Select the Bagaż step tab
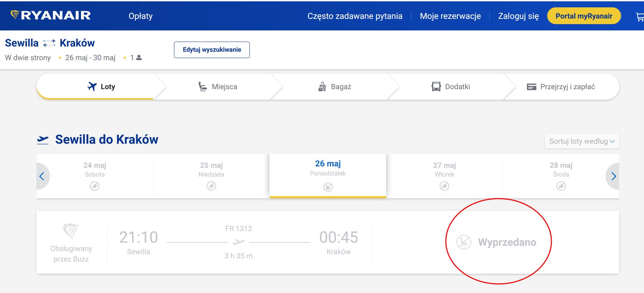Viewport: 644px width, 293px height. pos(334,86)
